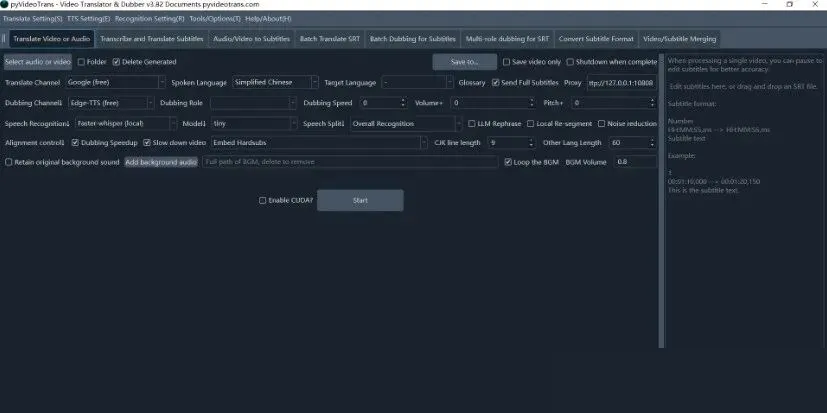Open Spoken Language dropdown
Screen dimensions: 827x413
click(x=275, y=82)
